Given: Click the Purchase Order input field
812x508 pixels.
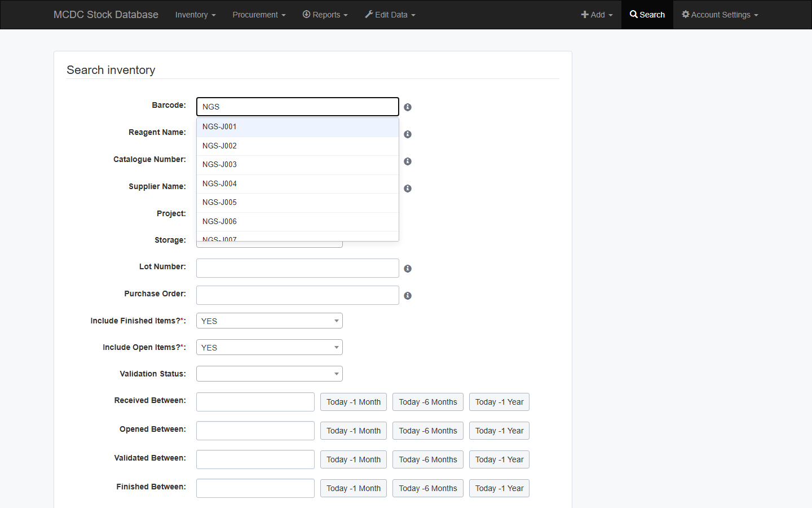Looking at the screenshot, I should 298,295.
